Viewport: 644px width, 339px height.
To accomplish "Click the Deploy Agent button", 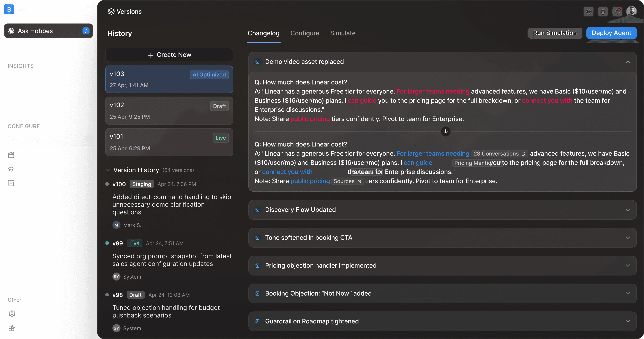I will tap(611, 33).
